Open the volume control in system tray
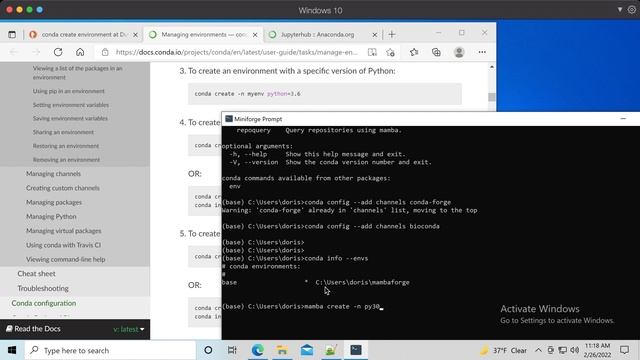The width and height of the screenshot is (640, 360). pos(575,350)
